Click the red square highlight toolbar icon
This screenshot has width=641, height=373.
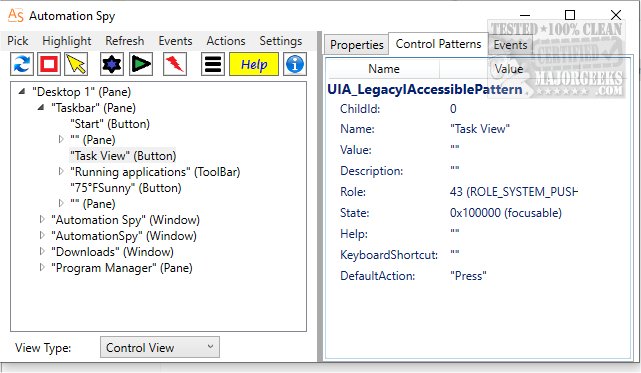49,64
